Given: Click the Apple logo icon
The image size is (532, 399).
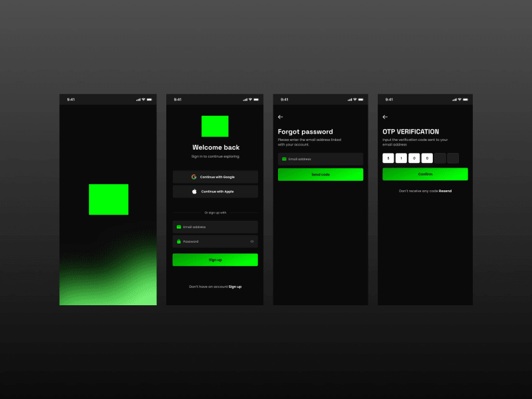Looking at the screenshot, I should tap(194, 192).
